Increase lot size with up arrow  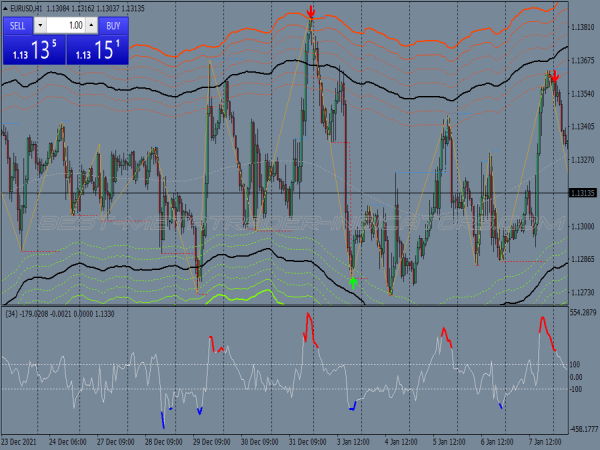coord(91,26)
